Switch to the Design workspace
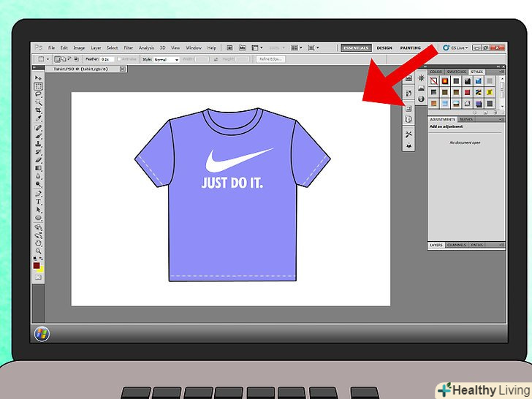The height and width of the screenshot is (399, 532). coord(384,47)
